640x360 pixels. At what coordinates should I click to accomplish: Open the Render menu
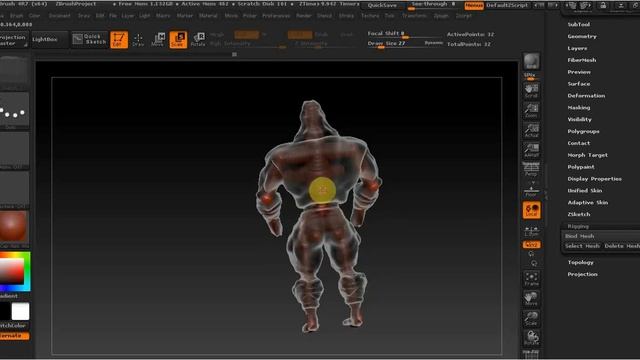pyautogui.click(x=304, y=16)
